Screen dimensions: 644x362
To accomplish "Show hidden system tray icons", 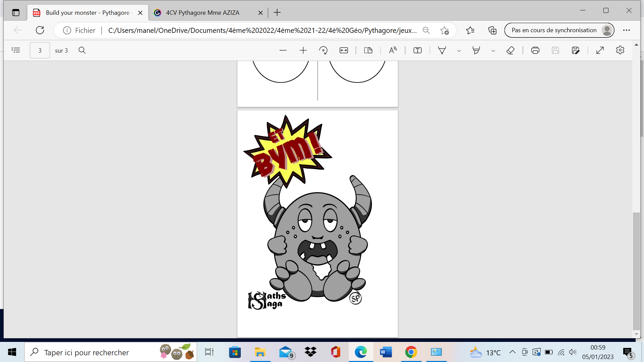I will tap(512, 352).
